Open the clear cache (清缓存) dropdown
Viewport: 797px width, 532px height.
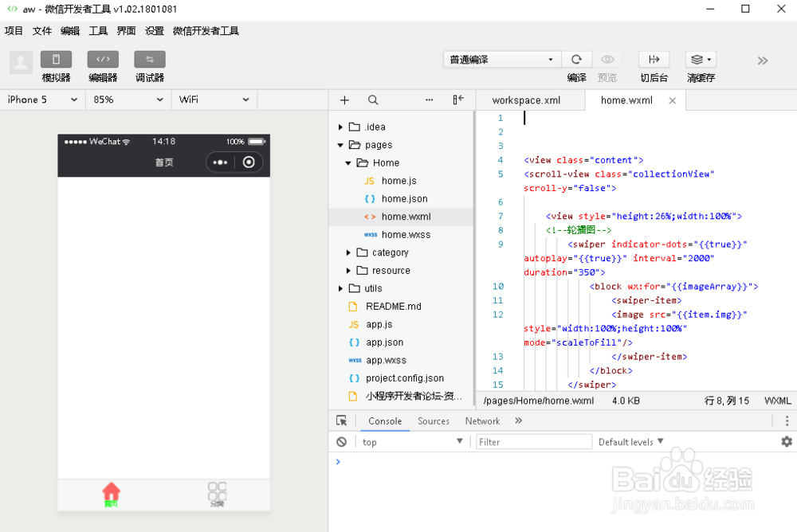coord(701,60)
